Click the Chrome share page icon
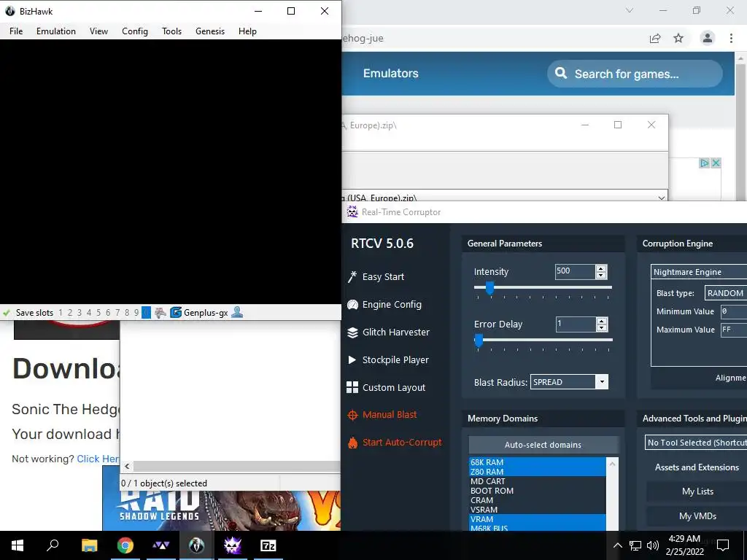 pos(655,39)
